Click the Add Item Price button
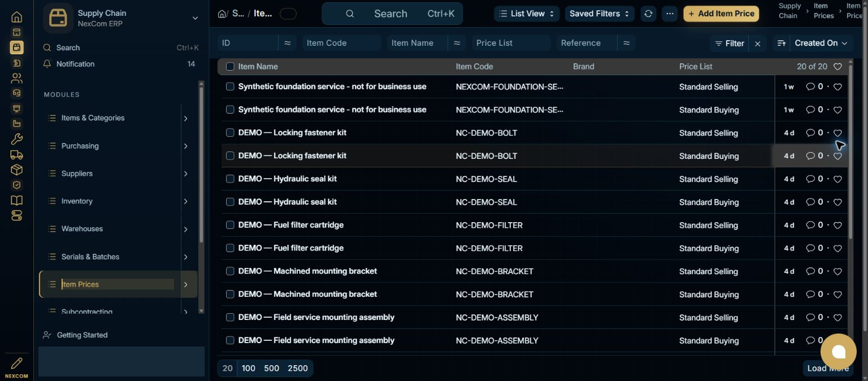Image resolution: width=868 pixels, height=381 pixels. (x=721, y=14)
